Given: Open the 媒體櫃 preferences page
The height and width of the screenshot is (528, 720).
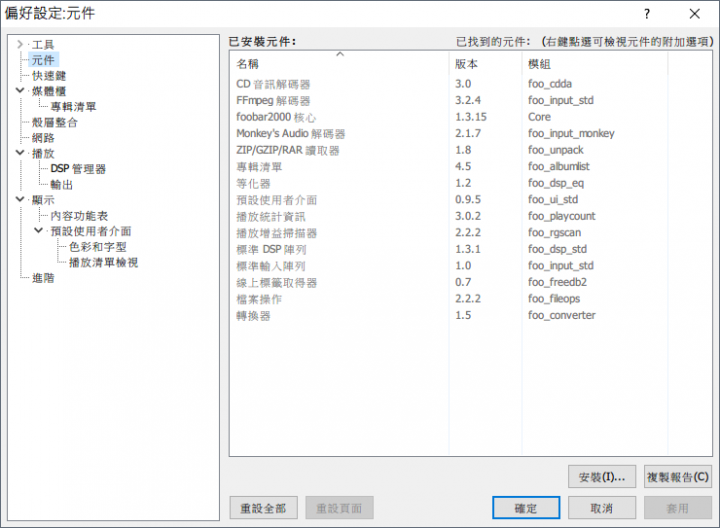Looking at the screenshot, I should 49,91.
